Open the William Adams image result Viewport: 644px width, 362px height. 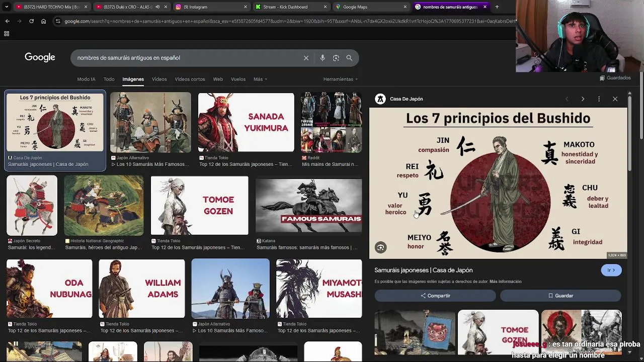pos(141,288)
